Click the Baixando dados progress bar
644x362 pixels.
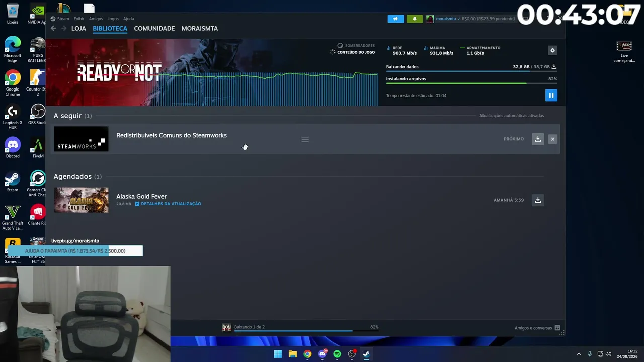(471, 71)
